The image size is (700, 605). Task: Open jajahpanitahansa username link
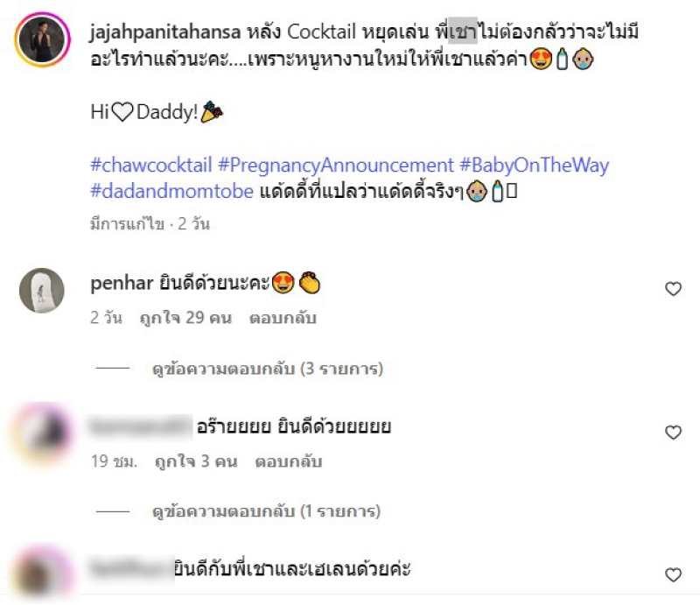165,32
